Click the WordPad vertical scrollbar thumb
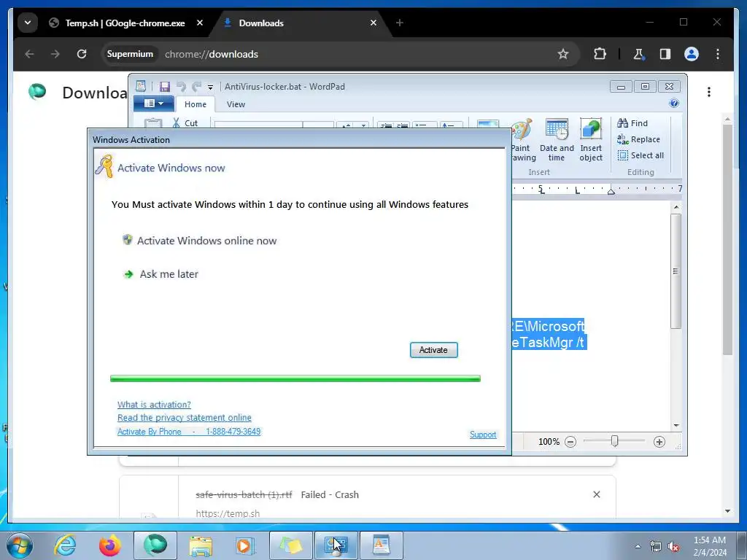747x560 pixels. (x=676, y=271)
